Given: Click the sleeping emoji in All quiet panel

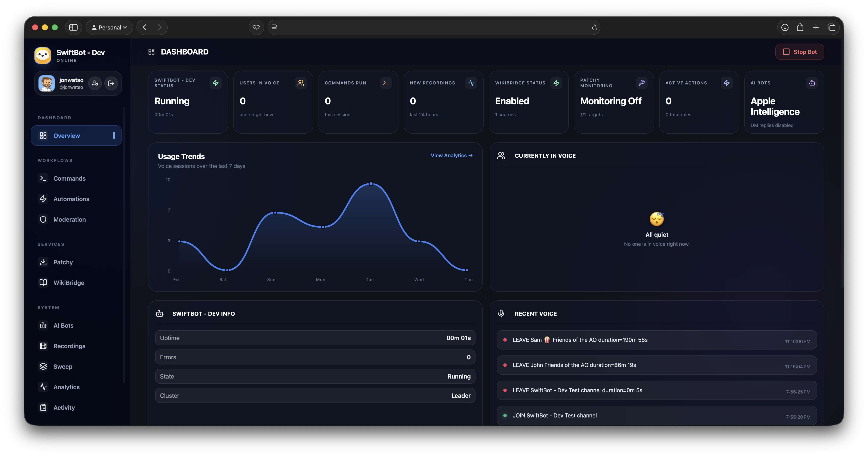Looking at the screenshot, I should click(x=657, y=219).
